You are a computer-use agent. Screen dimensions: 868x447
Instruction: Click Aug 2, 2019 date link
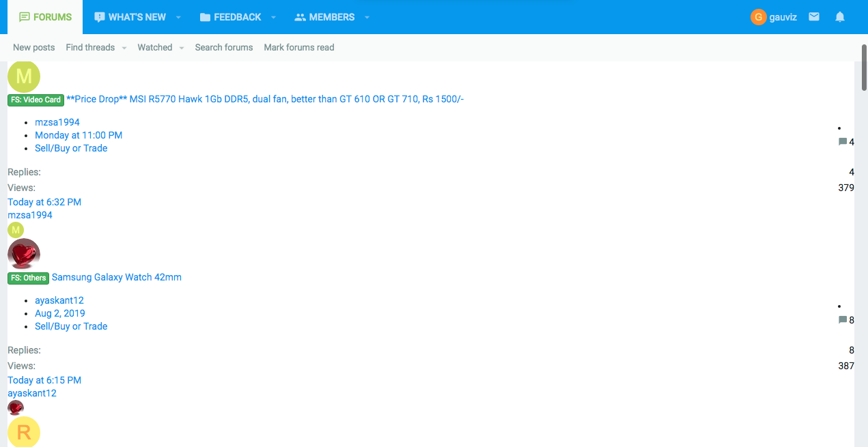(x=60, y=313)
